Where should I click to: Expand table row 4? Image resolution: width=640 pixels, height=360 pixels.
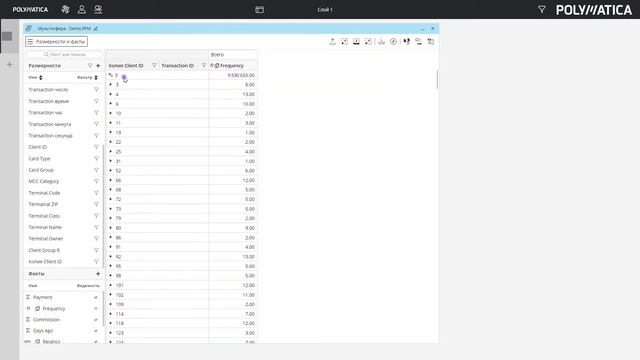coord(111,94)
